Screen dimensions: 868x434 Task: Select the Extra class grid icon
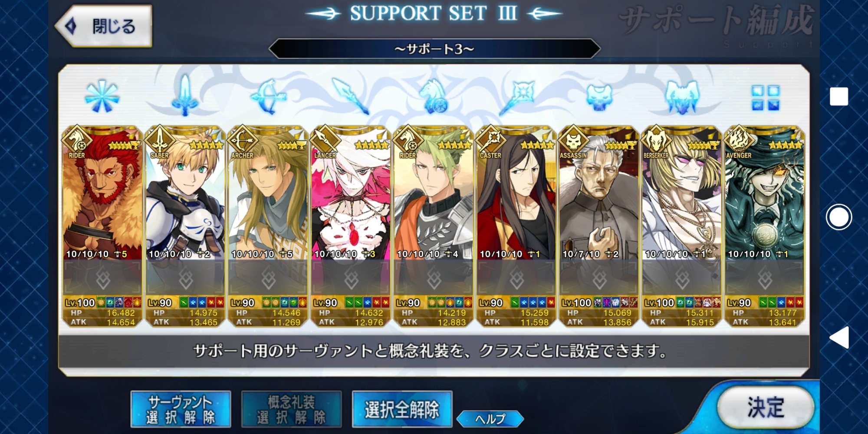click(x=765, y=97)
